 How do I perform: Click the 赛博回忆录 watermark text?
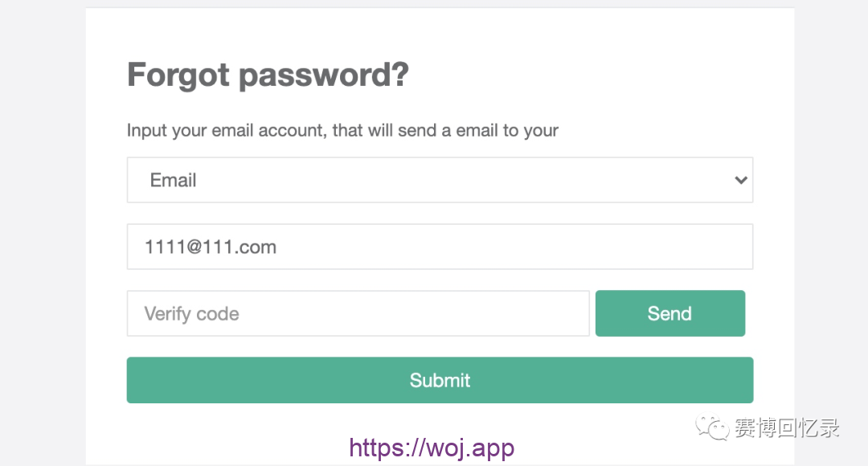coord(786,427)
